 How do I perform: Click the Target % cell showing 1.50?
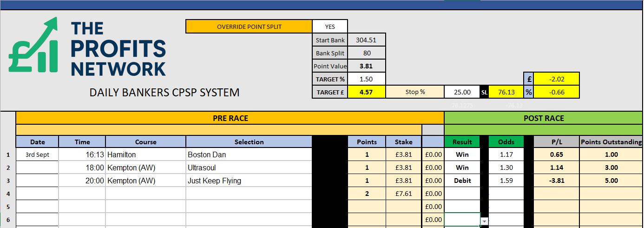[x=366, y=79]
